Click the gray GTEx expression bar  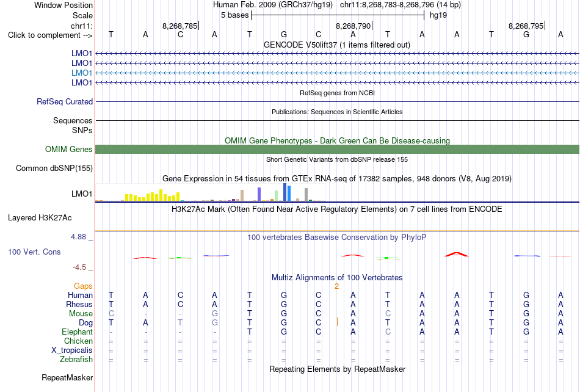(306, 195)
